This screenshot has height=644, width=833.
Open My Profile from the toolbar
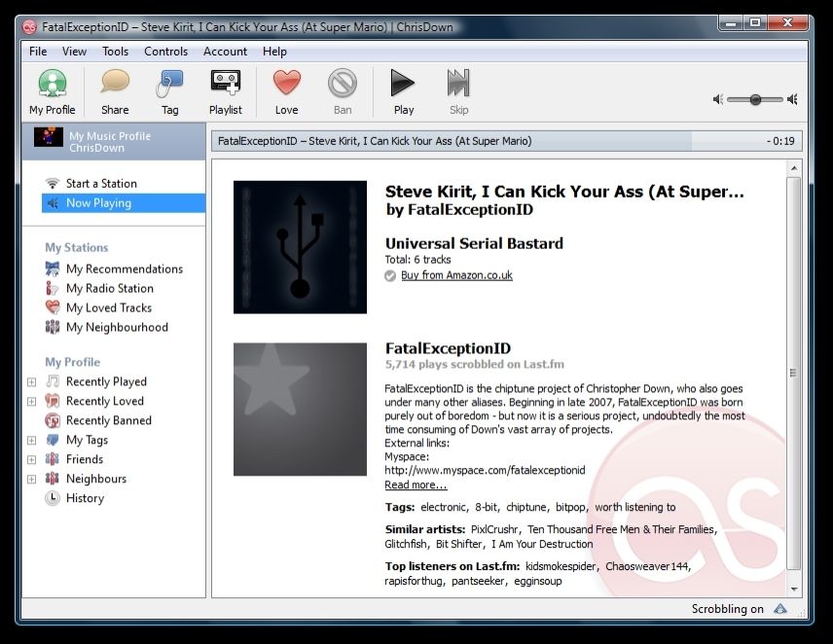point(53,91)
